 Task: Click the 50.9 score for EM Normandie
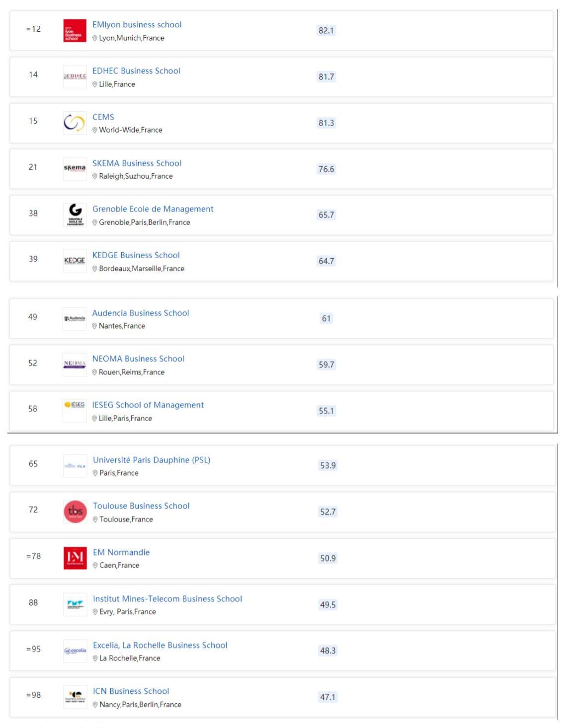(x=328, y=559)
